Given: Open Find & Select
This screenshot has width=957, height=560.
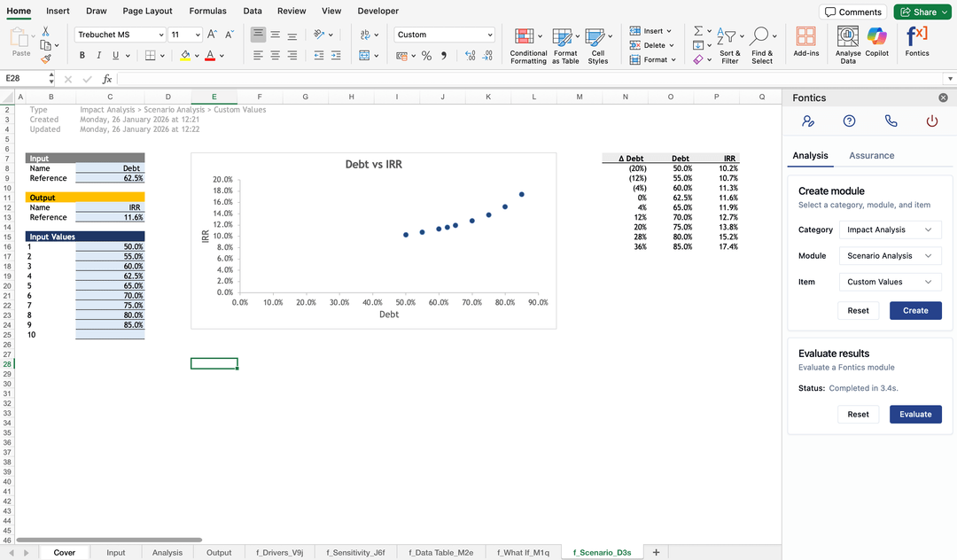Looking at the screenshot, I should 762,46.
